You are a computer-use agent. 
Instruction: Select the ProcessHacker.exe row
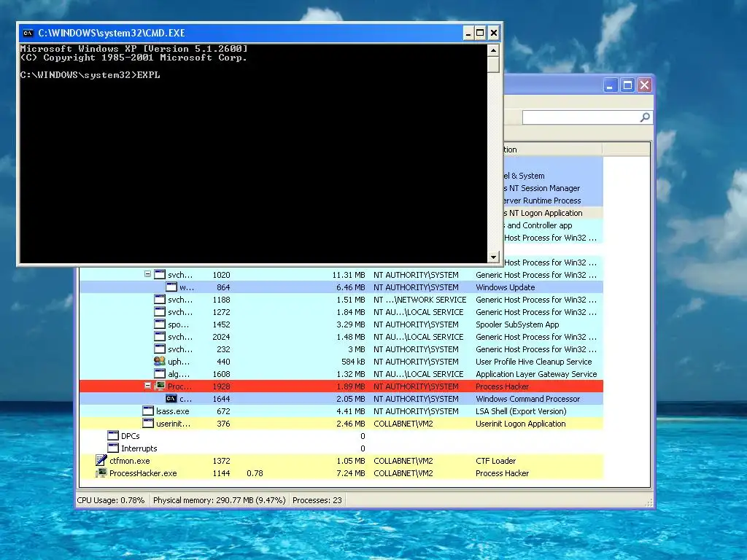tap(341, 472)
